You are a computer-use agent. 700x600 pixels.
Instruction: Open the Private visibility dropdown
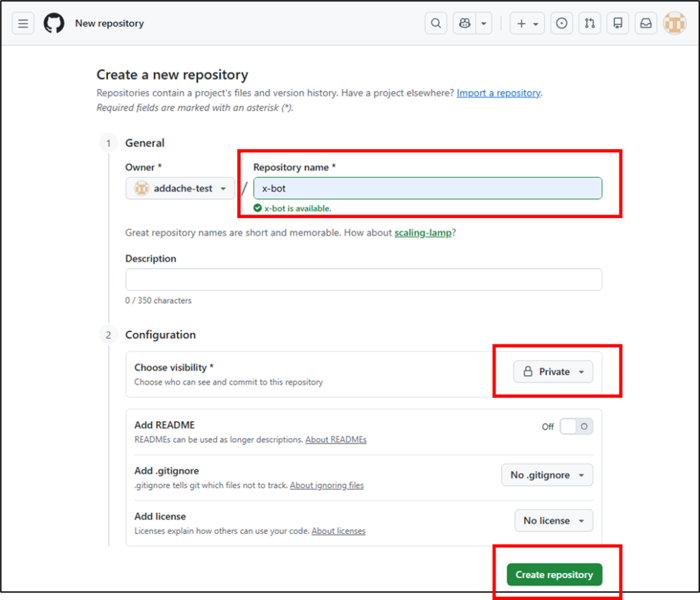[x=553, y=372]
